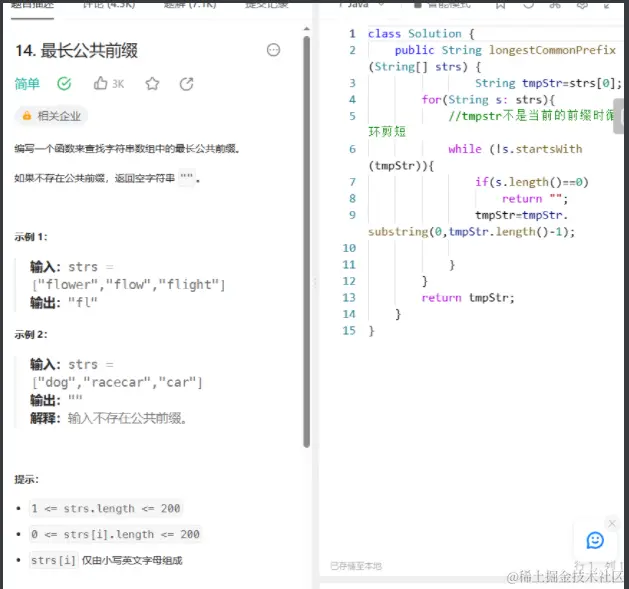Open the more options circle next to the title
Image resolution: width=629 pixels, height=589 pixels.
[273, 50]
